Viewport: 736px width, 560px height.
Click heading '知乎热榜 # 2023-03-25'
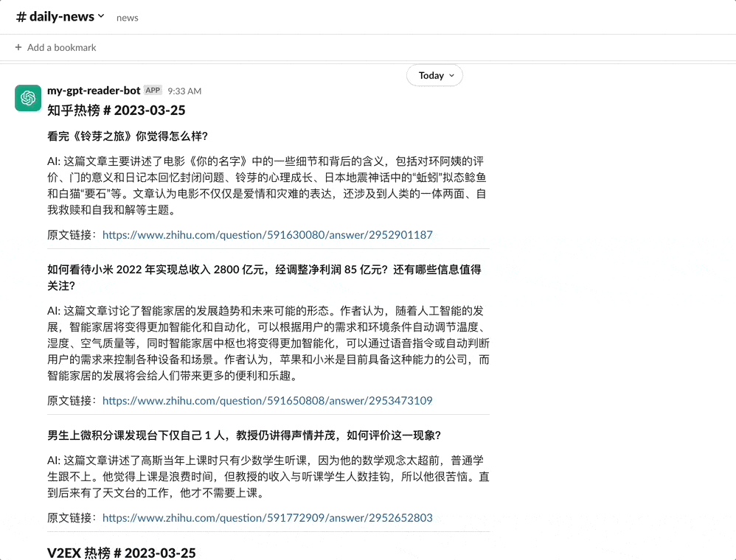click(117, 111)
